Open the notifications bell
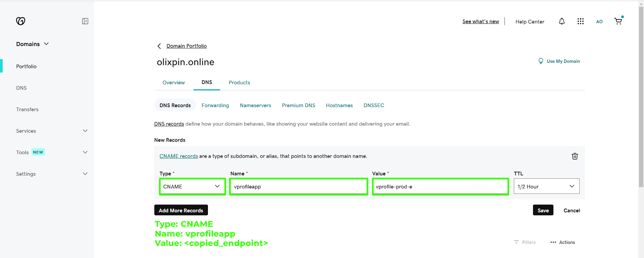 point(562,21)
